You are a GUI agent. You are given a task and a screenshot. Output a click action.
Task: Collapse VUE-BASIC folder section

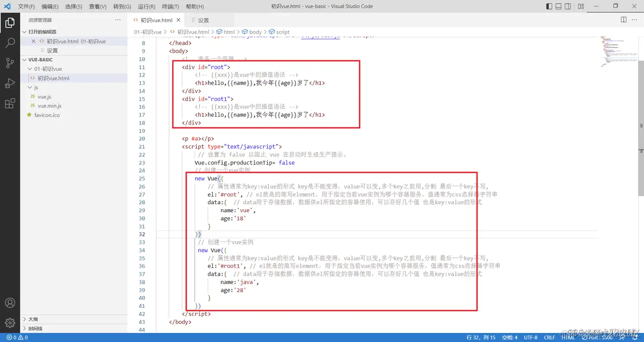point(73,59)
